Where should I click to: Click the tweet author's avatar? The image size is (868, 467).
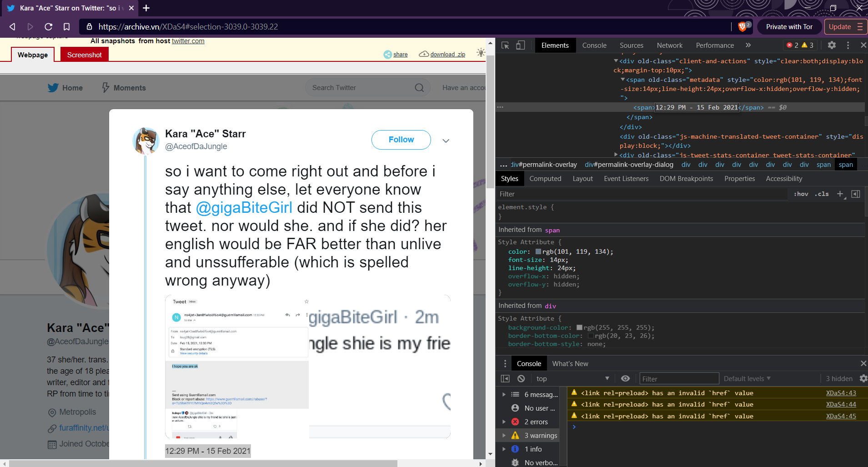point(146,141)
